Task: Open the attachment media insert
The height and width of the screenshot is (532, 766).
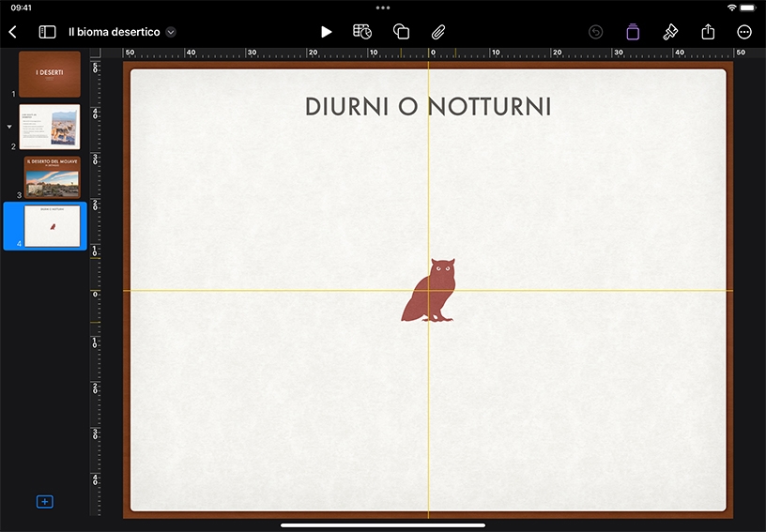Action: tap(438, 32)
